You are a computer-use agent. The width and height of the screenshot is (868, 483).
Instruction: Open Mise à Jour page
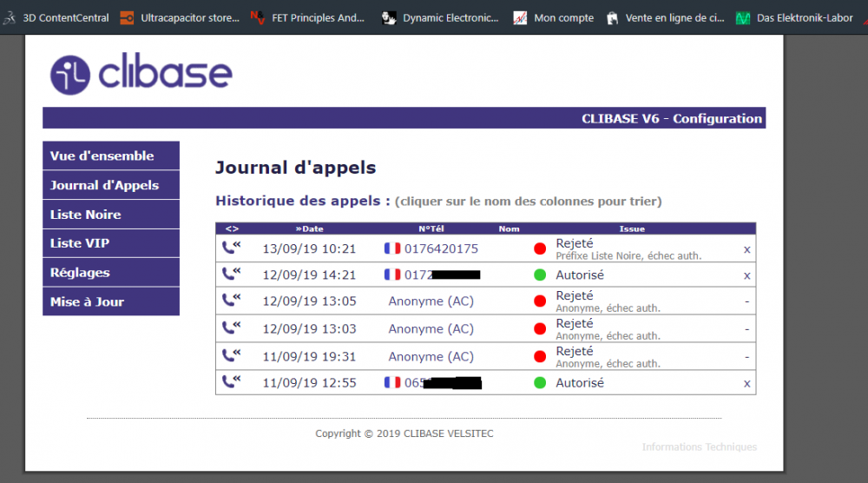(x=111, y=302)
